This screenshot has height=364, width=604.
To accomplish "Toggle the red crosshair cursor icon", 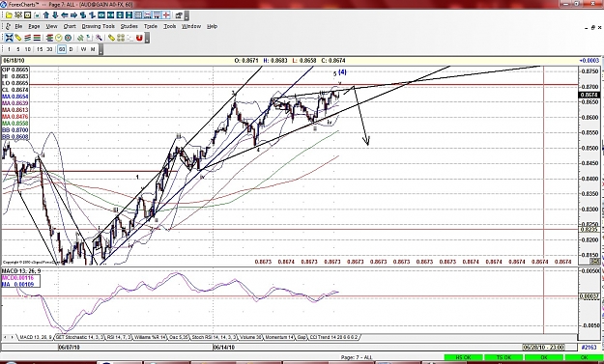I will pyautogui.click(x=166, y=15).
